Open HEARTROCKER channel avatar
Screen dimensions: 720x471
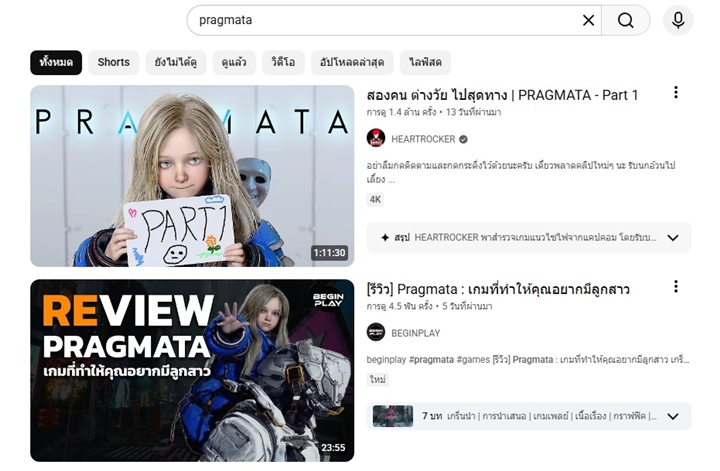click(x=376, y=138)
